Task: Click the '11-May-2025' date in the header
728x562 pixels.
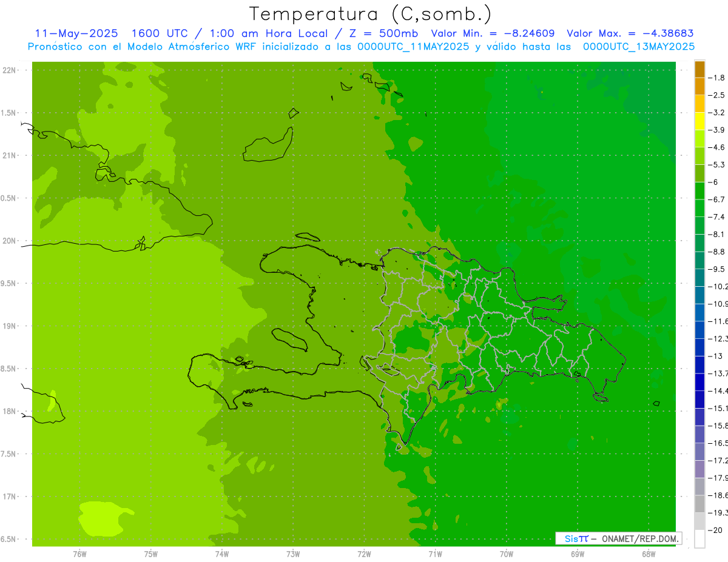Action: point(76,33)
